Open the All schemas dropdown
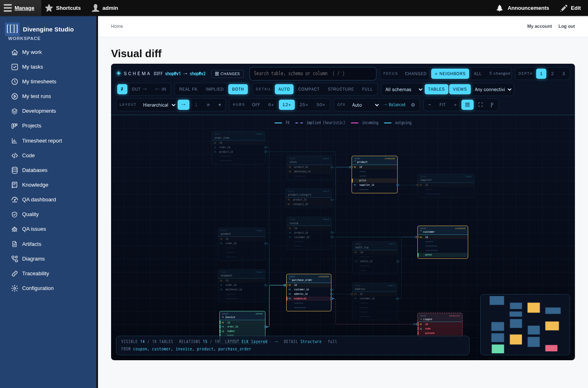This screenshot has width=588, height=388. click(403, 89)
